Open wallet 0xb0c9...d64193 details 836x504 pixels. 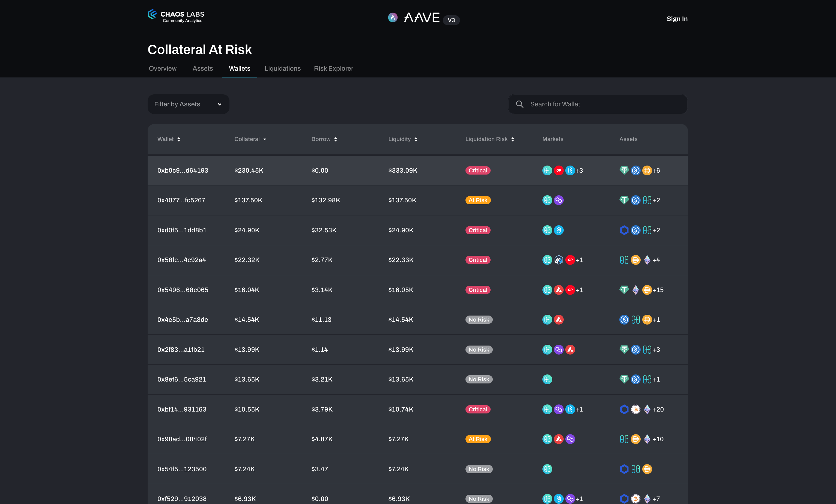click(x=183, y=170)
